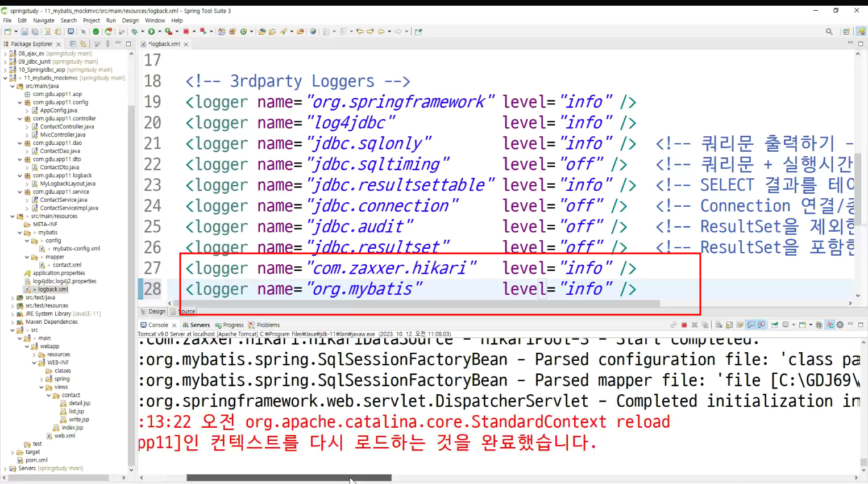The width and height of the screenshot is (868, 484).
Task: Click the Debug bug icon
Action: (x=135, y=32)
